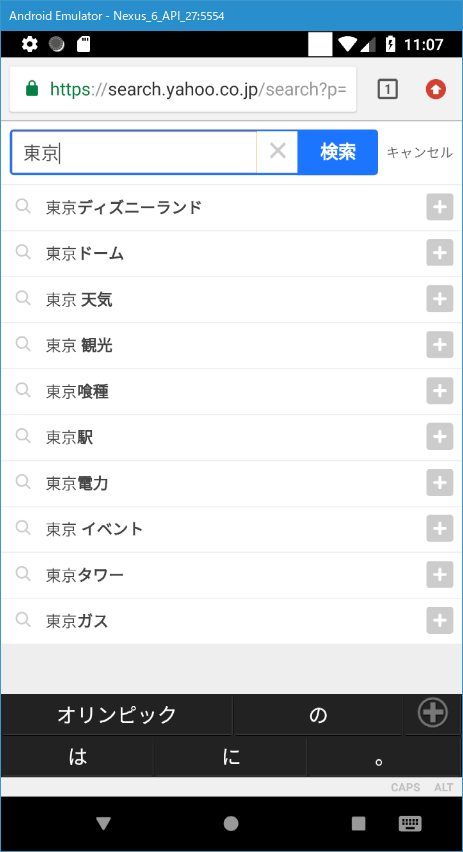Add 東京ディズニーランド suggestion with plus icon
Image resolution: width=463 pixels, height=852 pixels.
(440, 207)
